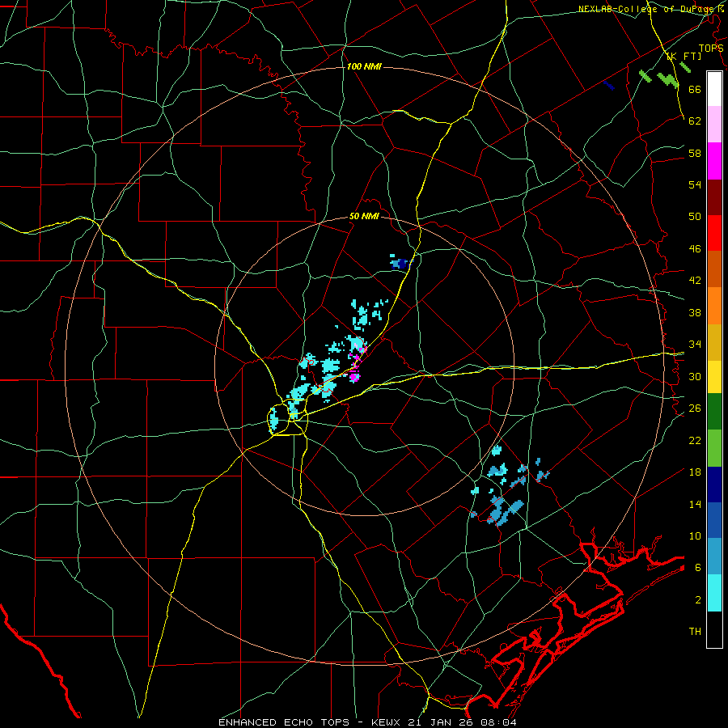
Task: Click the dark green legend swatch
Action: tap(714, 412)
